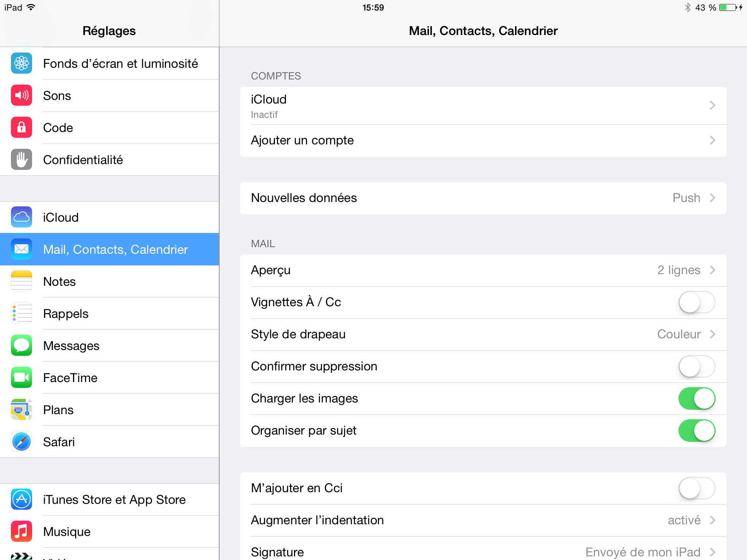Tap the Safari compass icon

coord(22,442)
